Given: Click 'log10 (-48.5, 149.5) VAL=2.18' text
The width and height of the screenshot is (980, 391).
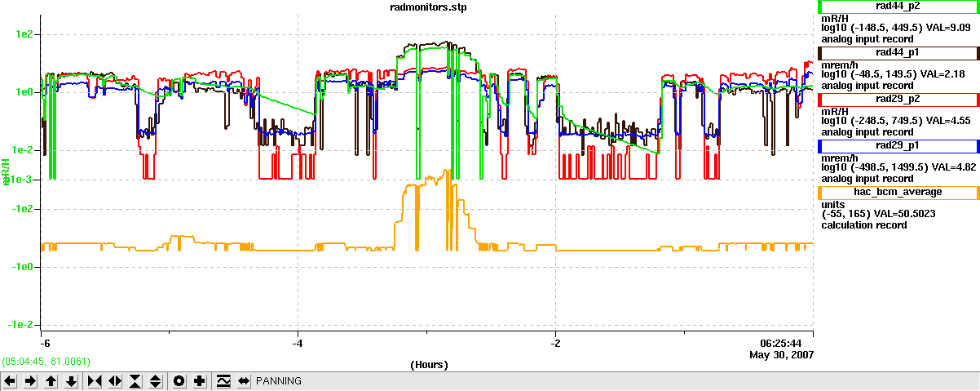Looking at the screenshot, I should pyautogui.click(x=893, y=74).
